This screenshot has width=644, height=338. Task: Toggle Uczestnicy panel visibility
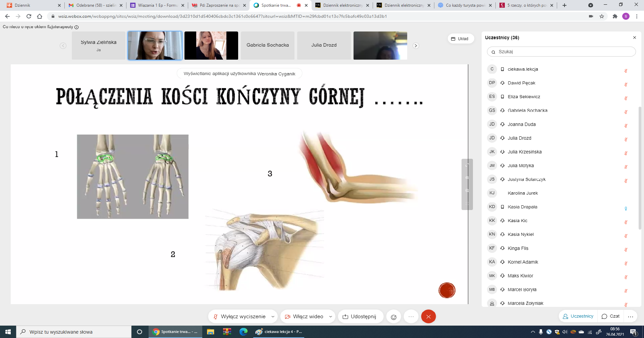coord(578,316)
